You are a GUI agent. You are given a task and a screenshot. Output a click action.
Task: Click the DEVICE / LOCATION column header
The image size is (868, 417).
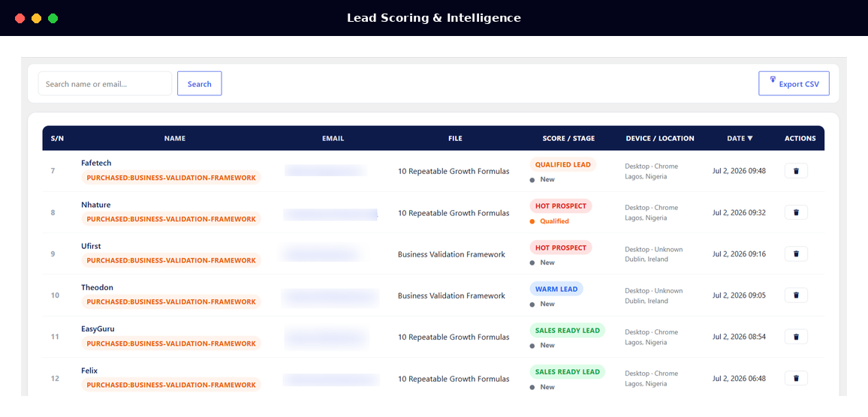[660, 138]
